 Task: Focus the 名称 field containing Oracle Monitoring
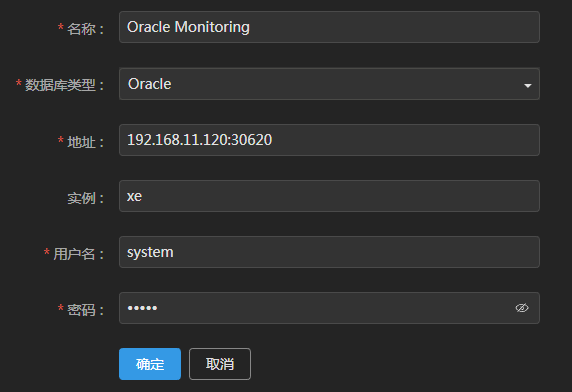click(x=329, y=27)
